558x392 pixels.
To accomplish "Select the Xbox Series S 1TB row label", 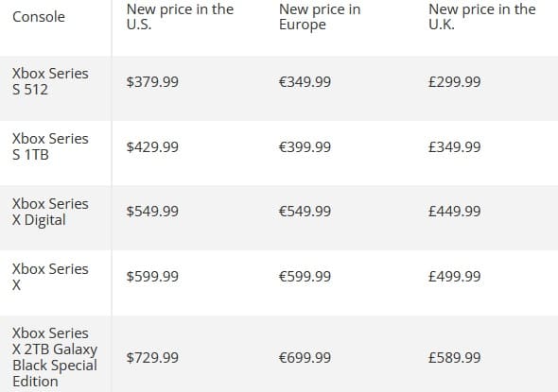I will click(50, 146).
